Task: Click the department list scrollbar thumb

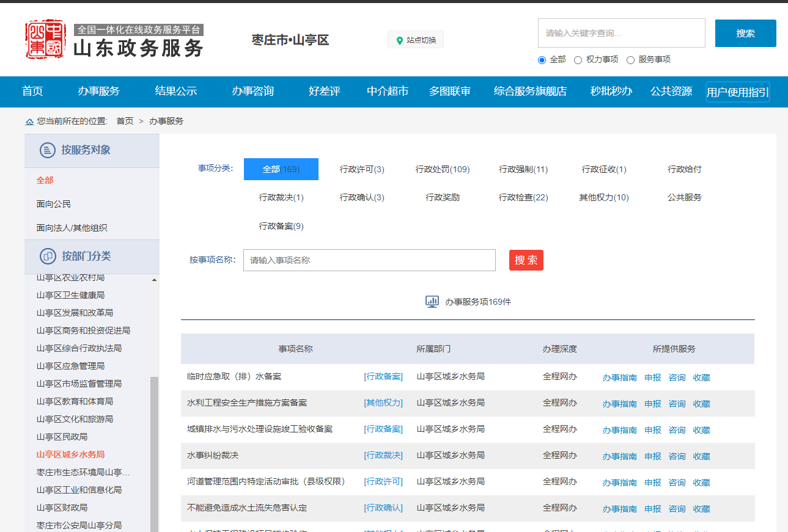Action: pos(154,452)
